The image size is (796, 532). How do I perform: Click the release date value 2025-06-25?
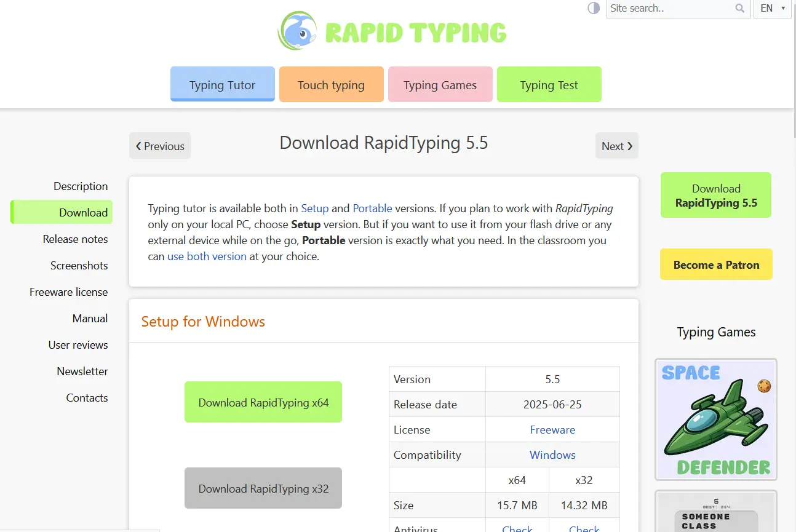pos(552,405)
